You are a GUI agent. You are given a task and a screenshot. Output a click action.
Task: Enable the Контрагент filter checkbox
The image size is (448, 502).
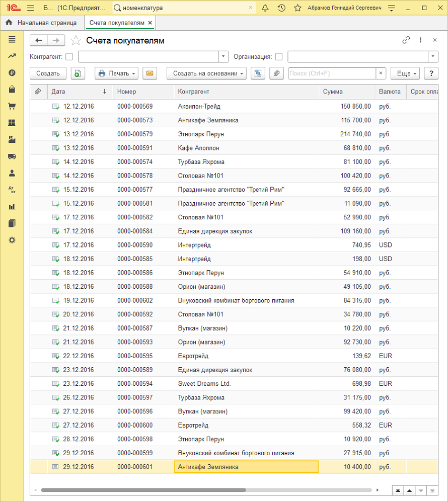[69, 57]
